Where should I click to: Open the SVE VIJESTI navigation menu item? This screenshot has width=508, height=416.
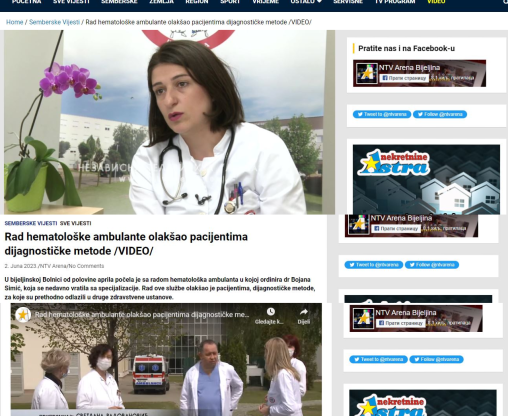(71, 2)
